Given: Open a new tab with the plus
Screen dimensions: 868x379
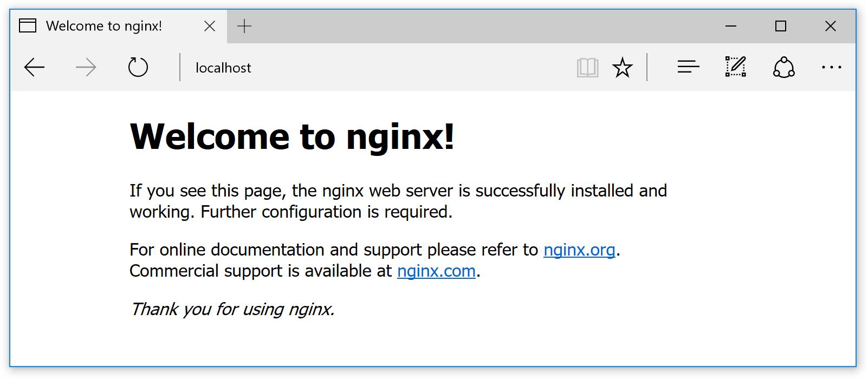Looking at the screenshot, I should (244, 26).
